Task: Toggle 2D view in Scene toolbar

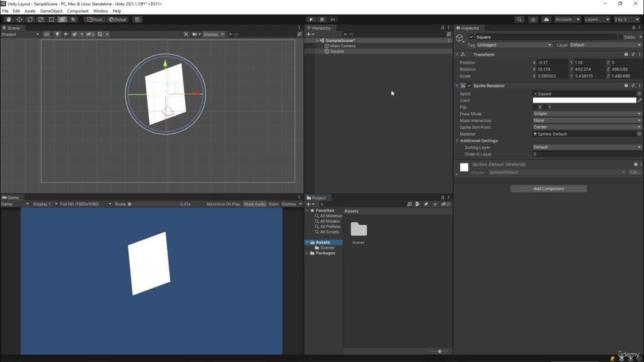Action: coord(46,34)
